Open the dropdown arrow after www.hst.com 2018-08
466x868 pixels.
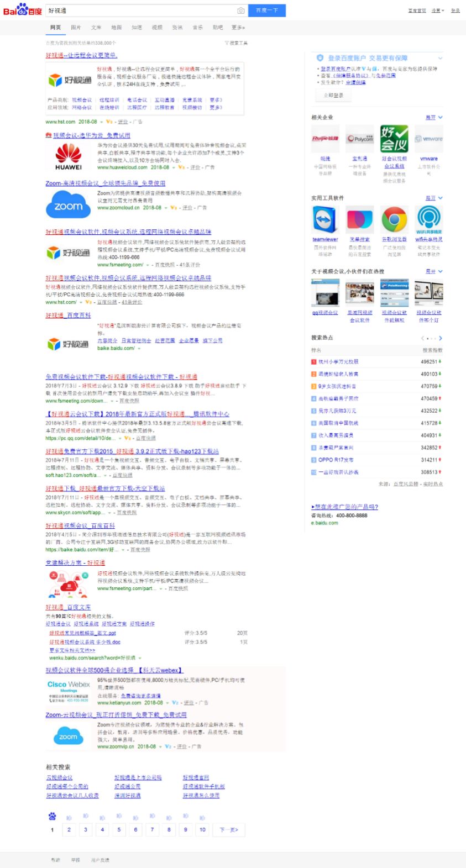(x=101, y=122)
